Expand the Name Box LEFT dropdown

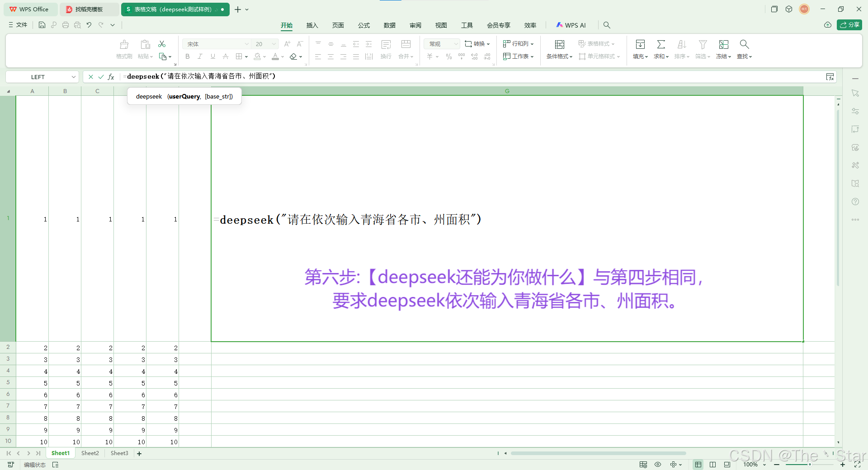(73, 77)
